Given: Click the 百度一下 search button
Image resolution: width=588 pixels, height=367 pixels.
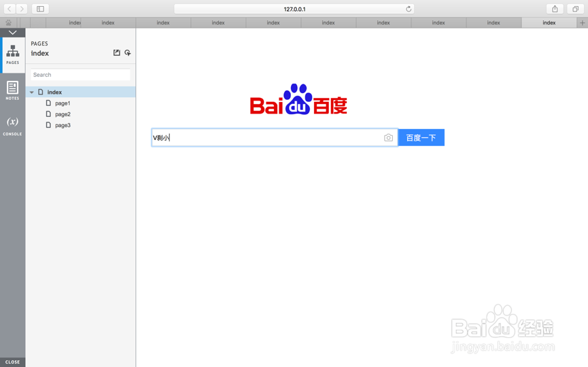Looking at the screenshot, I should point(421,137).
